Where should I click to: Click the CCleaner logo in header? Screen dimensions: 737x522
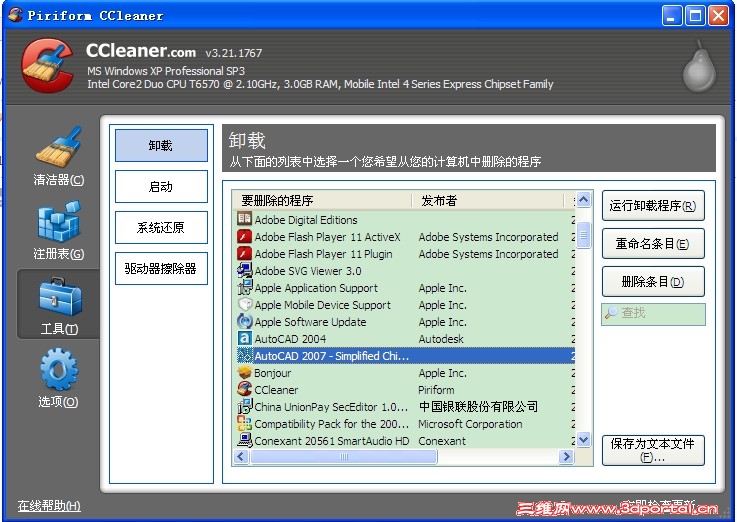47,65
